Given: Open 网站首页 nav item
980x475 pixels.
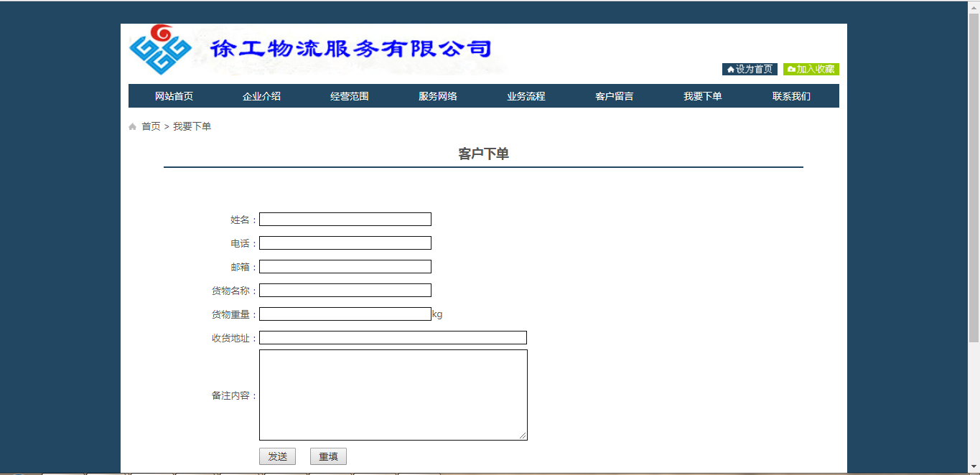Looking at the screenshot, I should click(x=174, y=96).
